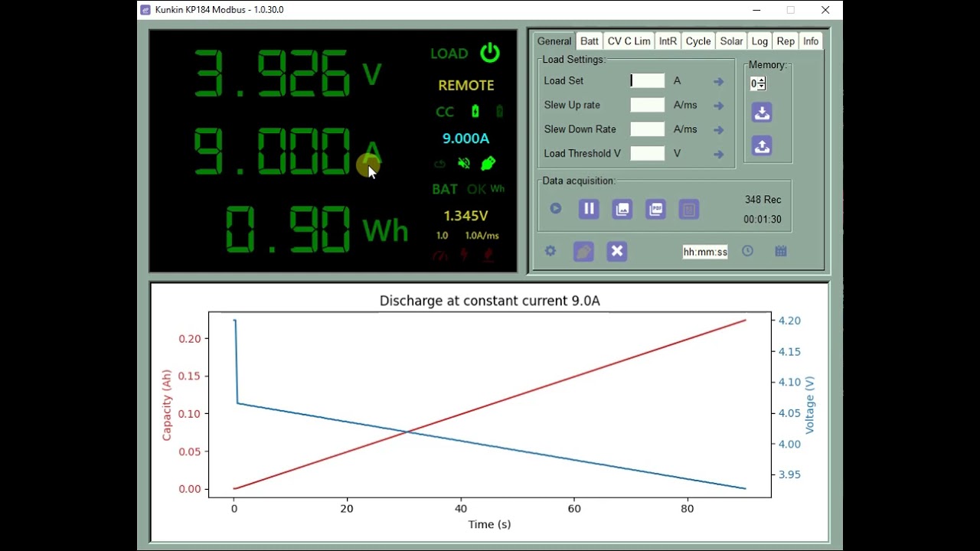The image size is (980, 551).
Task: Start data acquisition with play button
Action: 556,208
